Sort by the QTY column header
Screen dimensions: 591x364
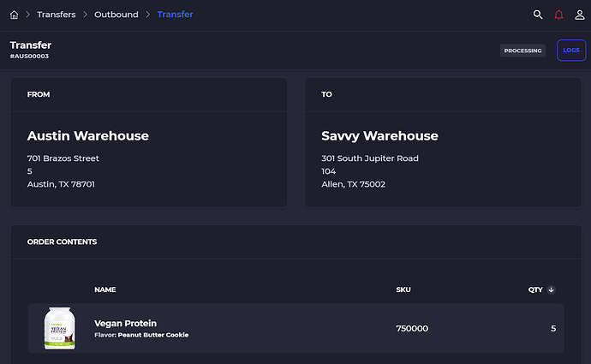pyautogui.click(x=535, y=289)
